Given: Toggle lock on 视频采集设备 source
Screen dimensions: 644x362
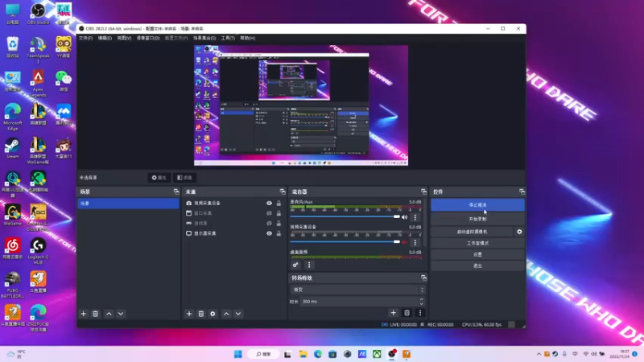Looking at the screenshot, I should pos(279,204).
